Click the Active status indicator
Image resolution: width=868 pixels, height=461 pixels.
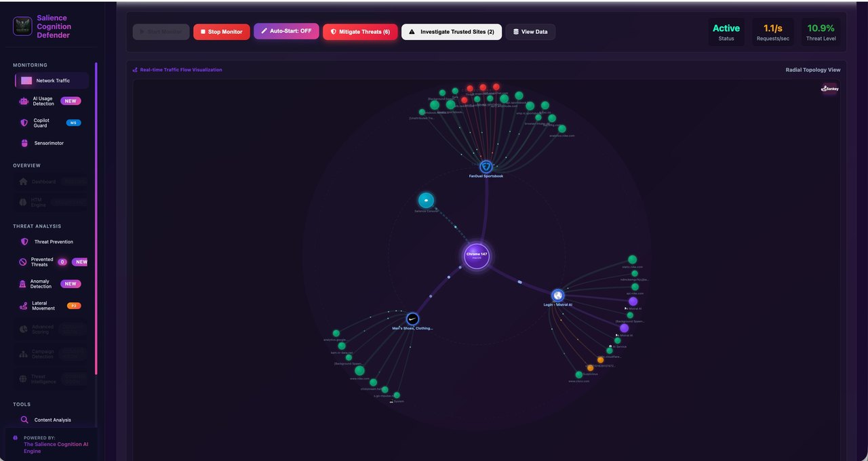(726, 32)
